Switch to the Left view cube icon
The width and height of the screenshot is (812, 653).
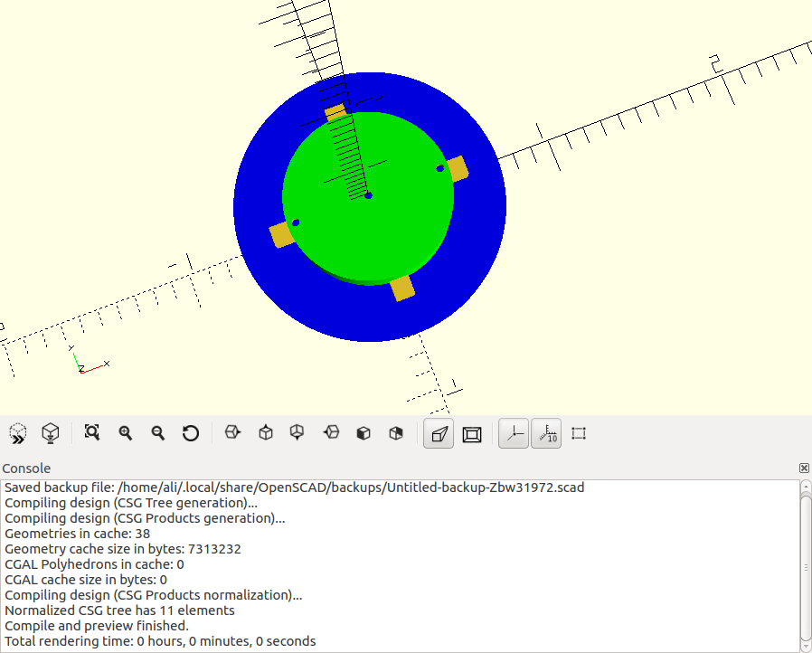pyautogui.click(x=331, y=432)
